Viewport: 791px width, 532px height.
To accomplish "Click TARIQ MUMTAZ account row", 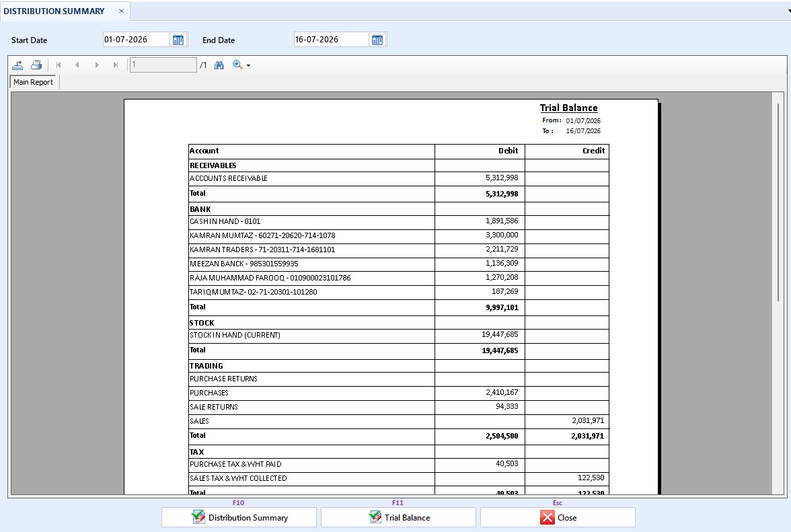I will [x=398, y=292].
